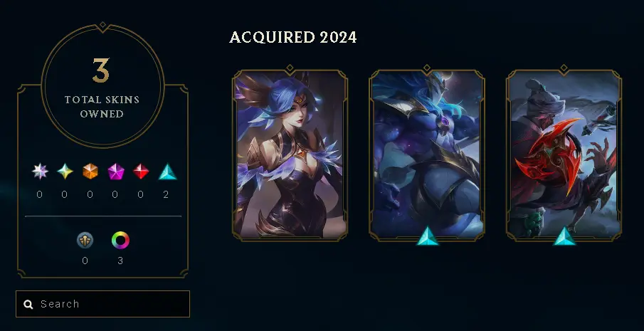Select the green-yellow Ultimate rarity gem

(x=65, y=172)
